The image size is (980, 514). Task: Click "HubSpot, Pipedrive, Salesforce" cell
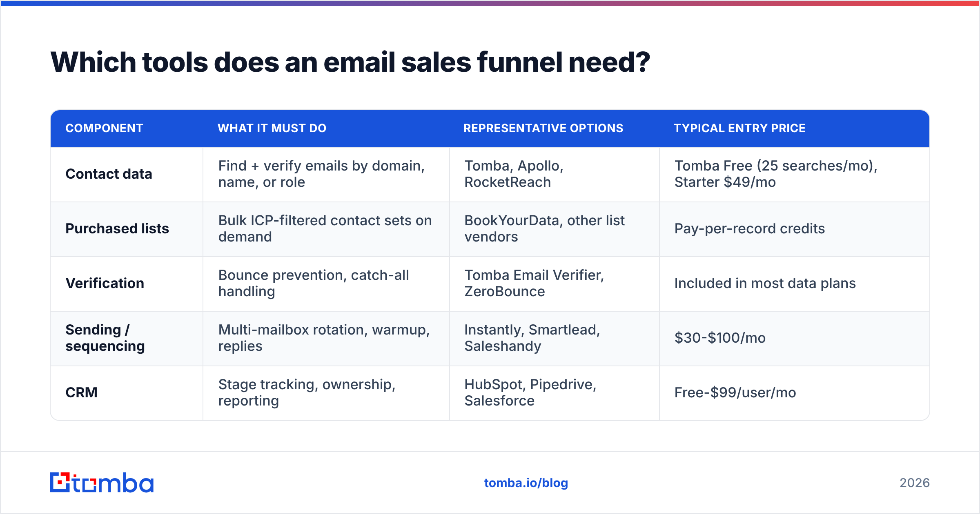pos(554,393)
